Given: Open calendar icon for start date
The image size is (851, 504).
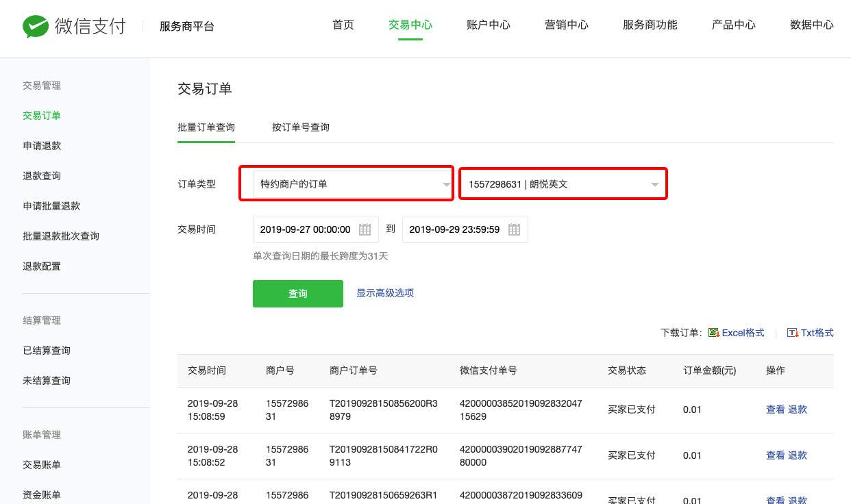Looking at the screenshot, I should click(x=365, y=229).
